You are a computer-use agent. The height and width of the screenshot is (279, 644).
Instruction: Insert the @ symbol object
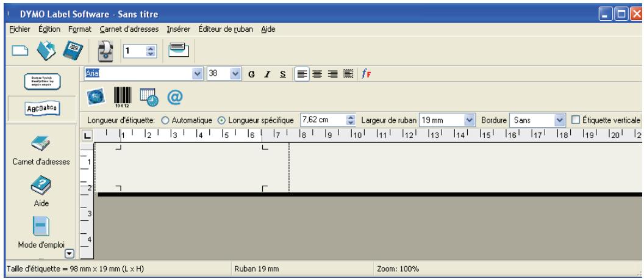[x=174, y=97]
